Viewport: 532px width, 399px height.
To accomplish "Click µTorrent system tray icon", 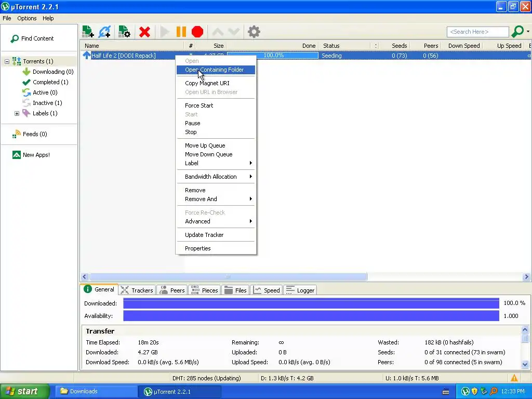I will (x=465, y=392).
